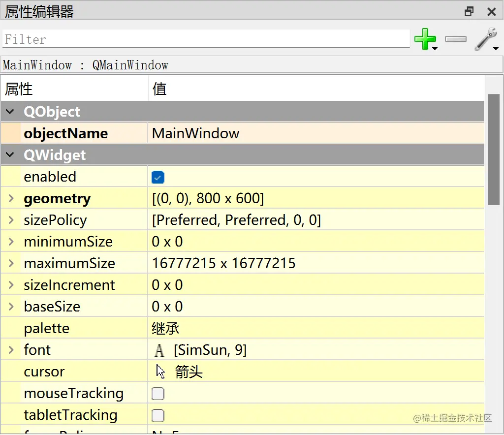Viewport: 504px width, 435px height.
Task: Click the vertical scrollbar thumb
Action: pyautogui.click(x=494, y=150)
